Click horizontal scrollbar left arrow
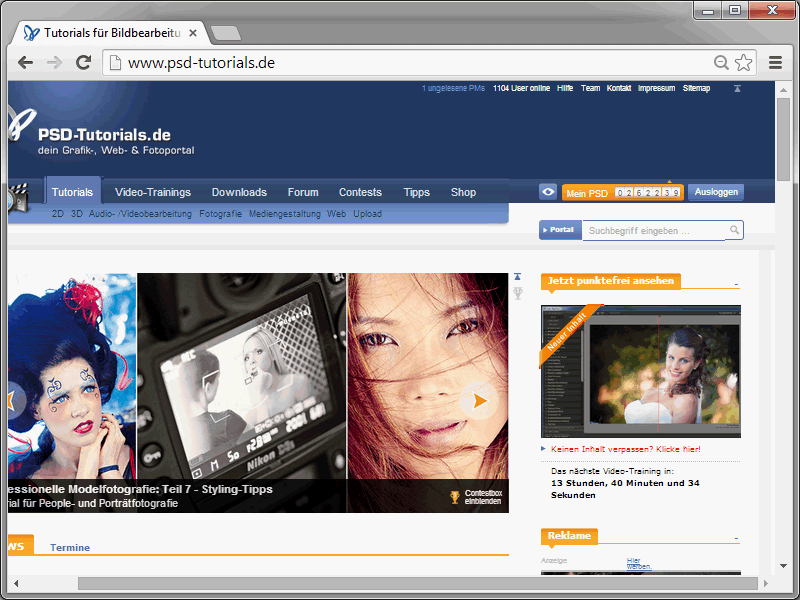The width and height of the screenshot is (800, 600). coord(16,583)
